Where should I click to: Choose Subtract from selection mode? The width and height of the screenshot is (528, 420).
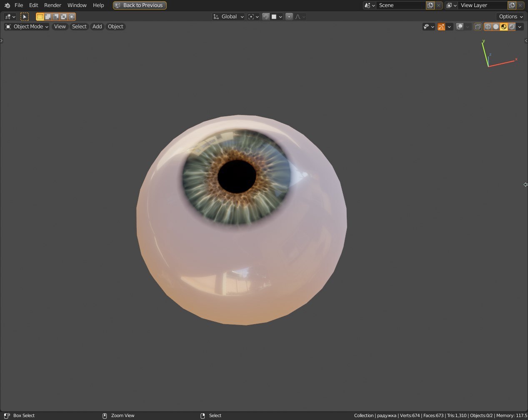(x=56, y=17)
